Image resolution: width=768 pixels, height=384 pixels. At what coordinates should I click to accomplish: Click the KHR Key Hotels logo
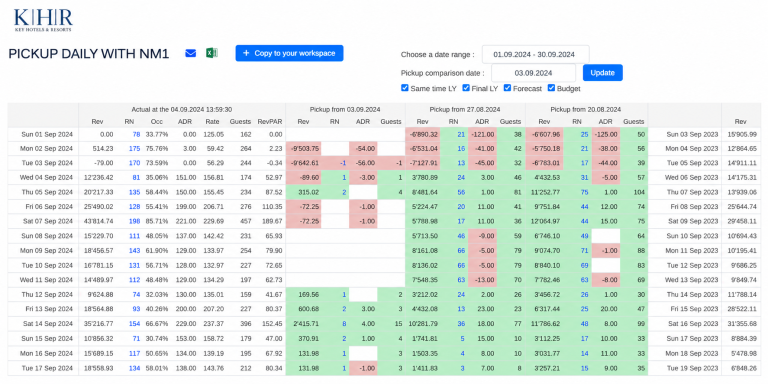(43, 20)
